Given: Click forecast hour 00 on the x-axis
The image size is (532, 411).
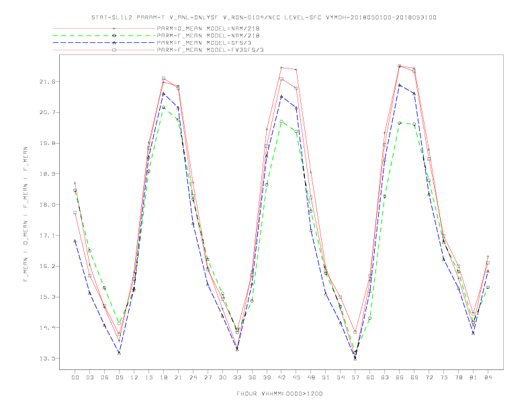Looking at the screenshot, I should point(75,377).
